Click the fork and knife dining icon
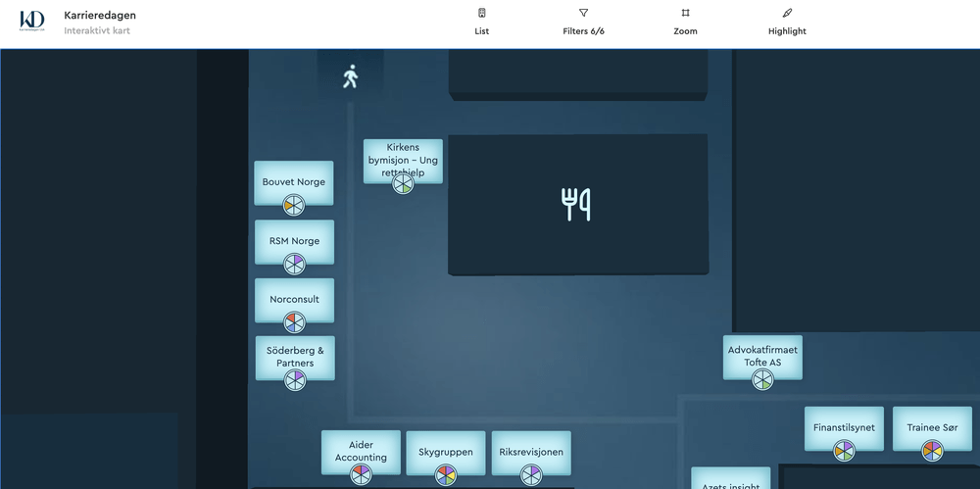This screenshot has width=980, height=489. click(575, 205)
